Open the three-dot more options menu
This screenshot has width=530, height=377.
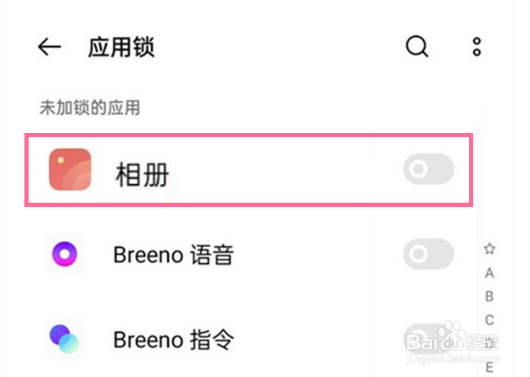click(x=477, y=47)
